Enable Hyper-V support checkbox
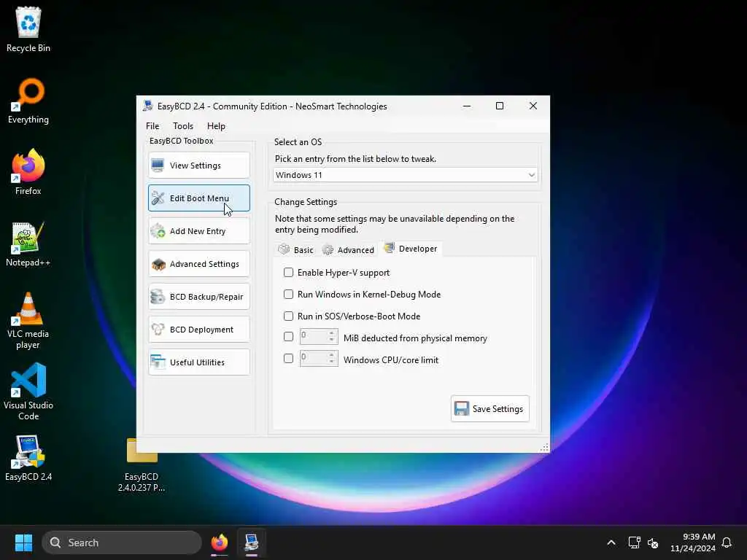747x560 pixels. tap(288, 273)
